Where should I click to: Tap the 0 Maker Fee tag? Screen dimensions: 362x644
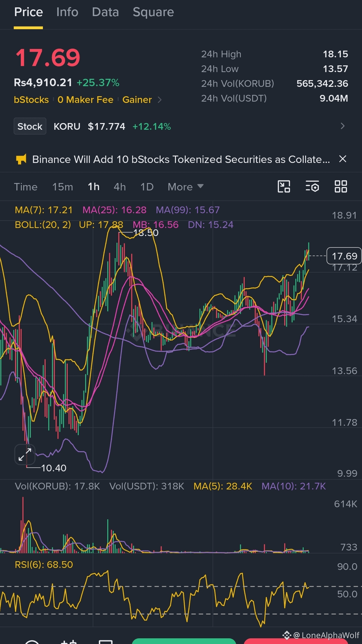85,100
